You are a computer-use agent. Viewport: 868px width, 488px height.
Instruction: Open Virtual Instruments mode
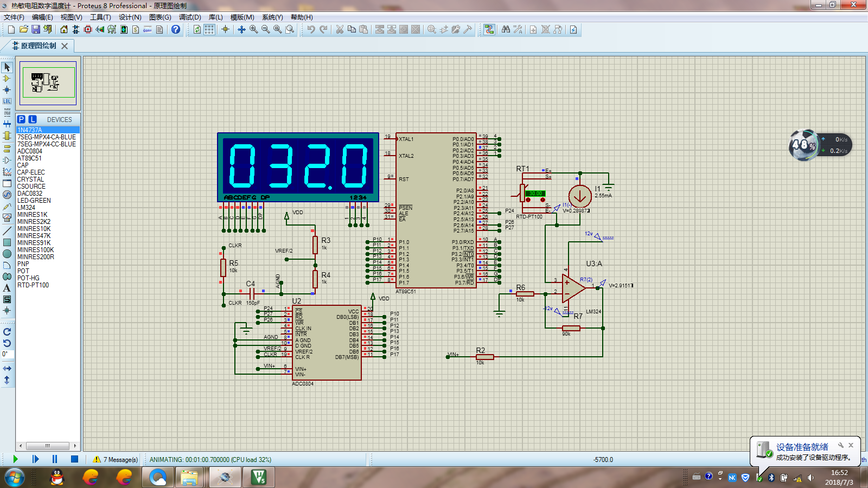(x=7, y=218)
